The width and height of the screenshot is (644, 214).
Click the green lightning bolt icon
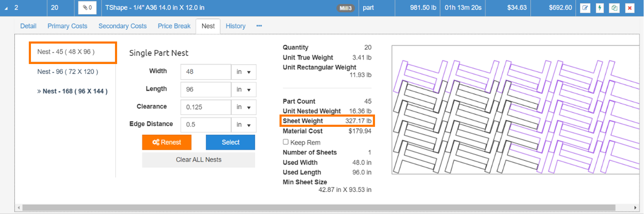coord(600,8)
